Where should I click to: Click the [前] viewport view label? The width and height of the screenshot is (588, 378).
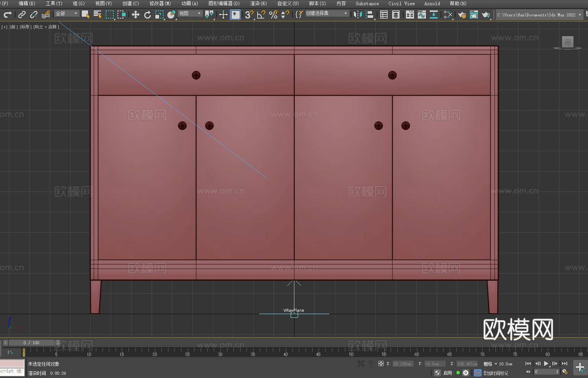(13, 27)
